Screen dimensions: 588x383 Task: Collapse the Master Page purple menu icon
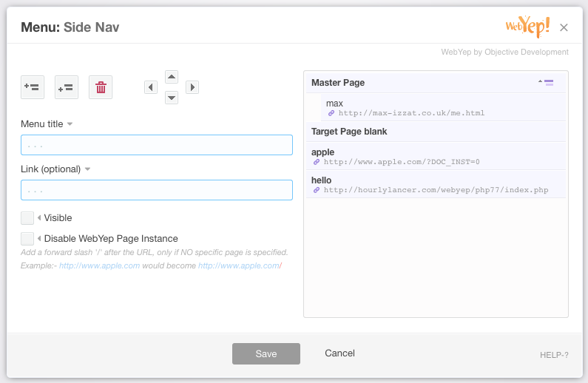point(546,83)
